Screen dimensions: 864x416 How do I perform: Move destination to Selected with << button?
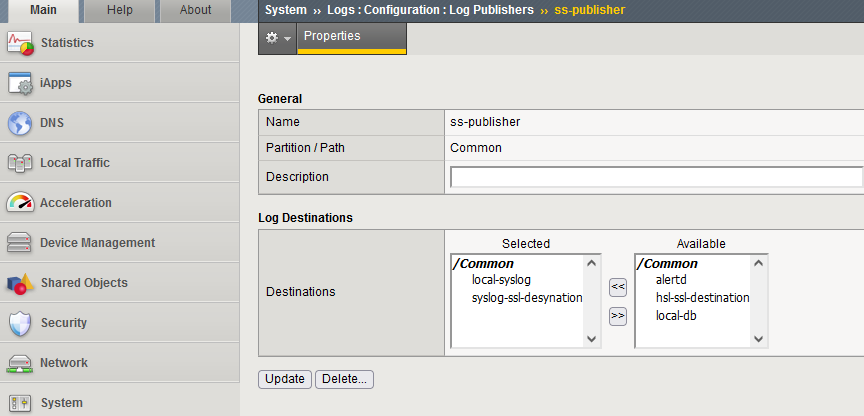click(617, 287)
